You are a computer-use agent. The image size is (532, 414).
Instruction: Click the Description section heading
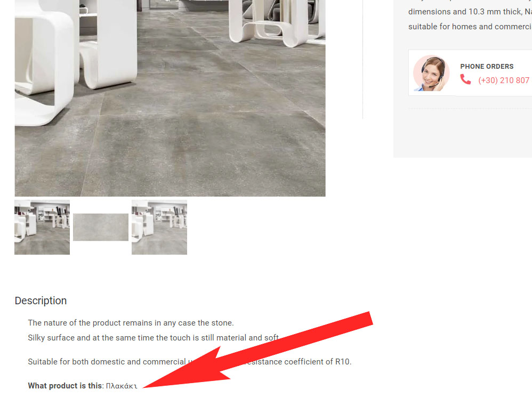pos(41,301)
